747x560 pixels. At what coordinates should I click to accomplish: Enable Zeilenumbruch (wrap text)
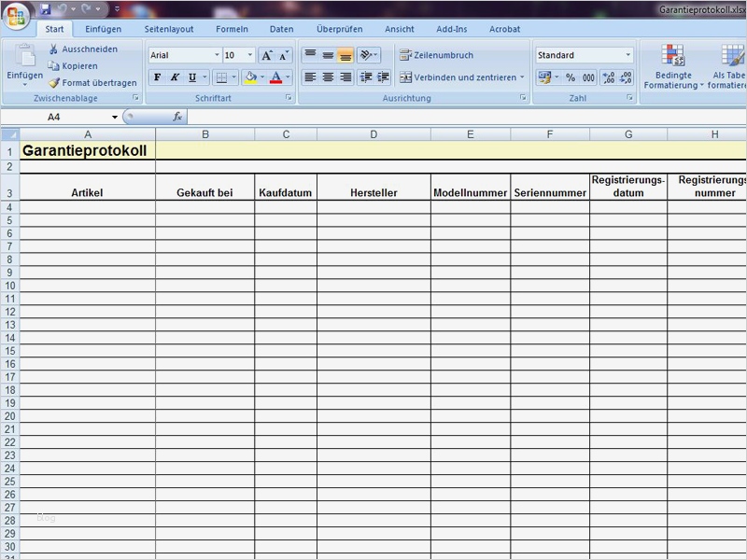[439, 55]
